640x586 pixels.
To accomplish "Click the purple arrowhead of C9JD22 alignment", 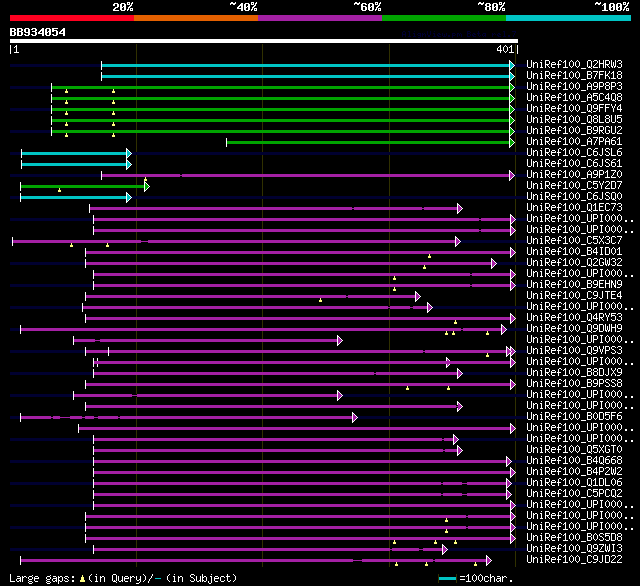I will click(x=489, y=561).
